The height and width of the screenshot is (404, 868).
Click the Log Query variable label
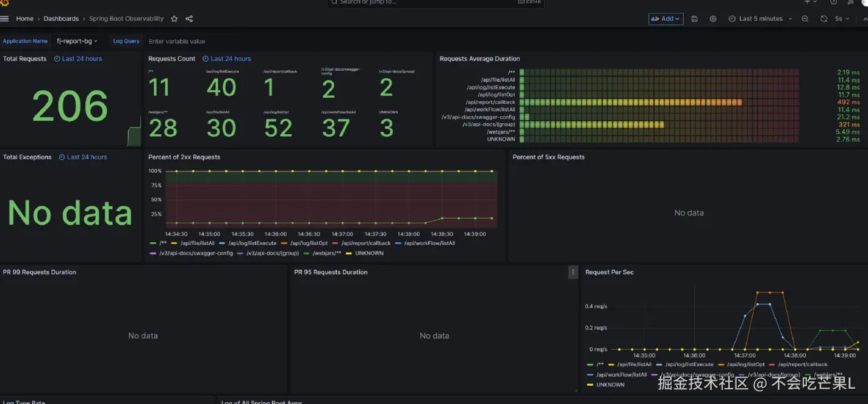(x=126, y=41)
